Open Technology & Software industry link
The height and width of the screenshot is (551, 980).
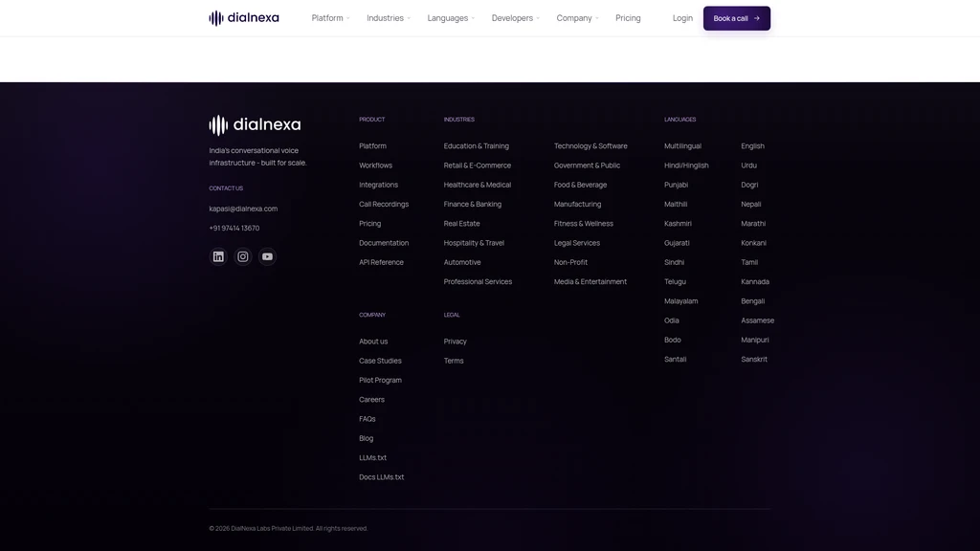point(590,146)
